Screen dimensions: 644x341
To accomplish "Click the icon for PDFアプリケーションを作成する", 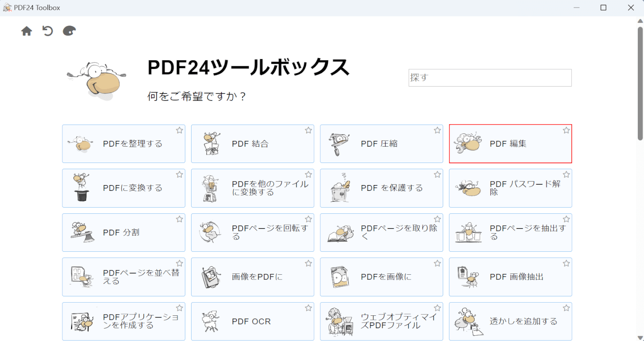I will point(82,322).
